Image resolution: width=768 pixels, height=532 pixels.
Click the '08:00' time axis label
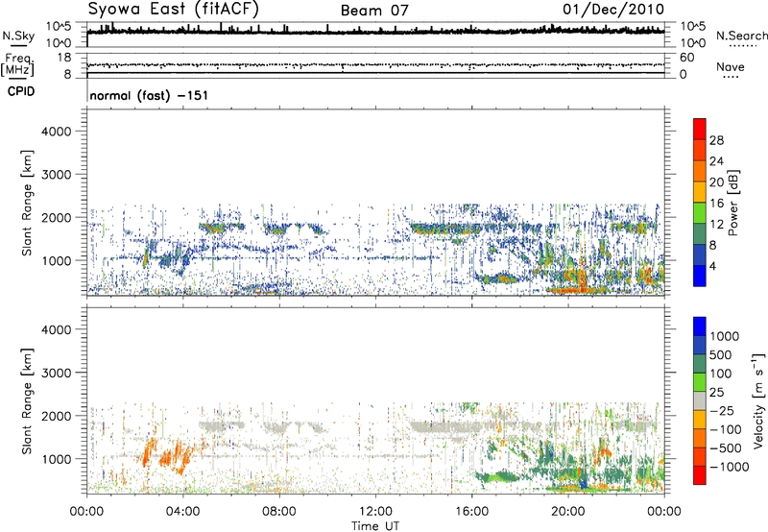point(279,512)
